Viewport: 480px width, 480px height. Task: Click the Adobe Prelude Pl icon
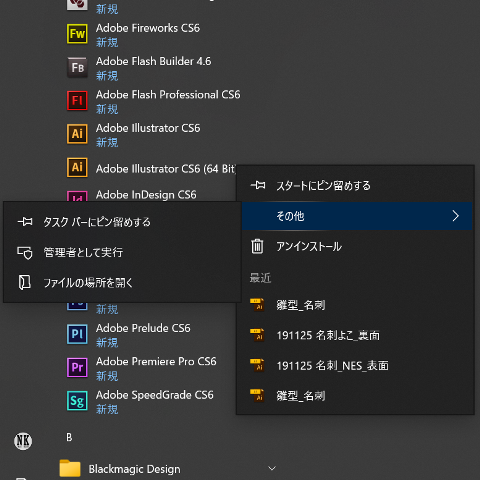pyautogui.click(x=77, y=334)
